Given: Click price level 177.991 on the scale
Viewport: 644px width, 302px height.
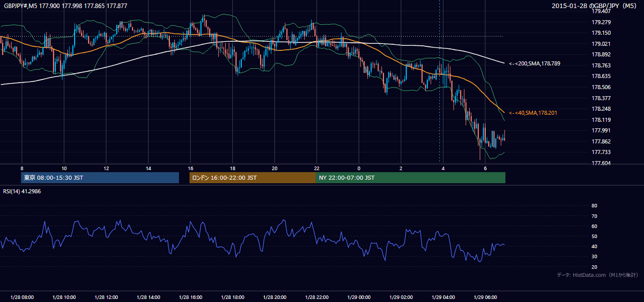Looking at the screenshot, I should [601, 131].
